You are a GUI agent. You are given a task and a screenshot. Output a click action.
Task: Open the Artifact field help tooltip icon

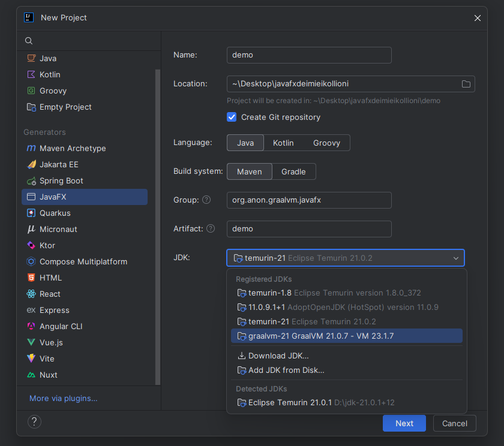pyautogui.click(x=211, y=228)
